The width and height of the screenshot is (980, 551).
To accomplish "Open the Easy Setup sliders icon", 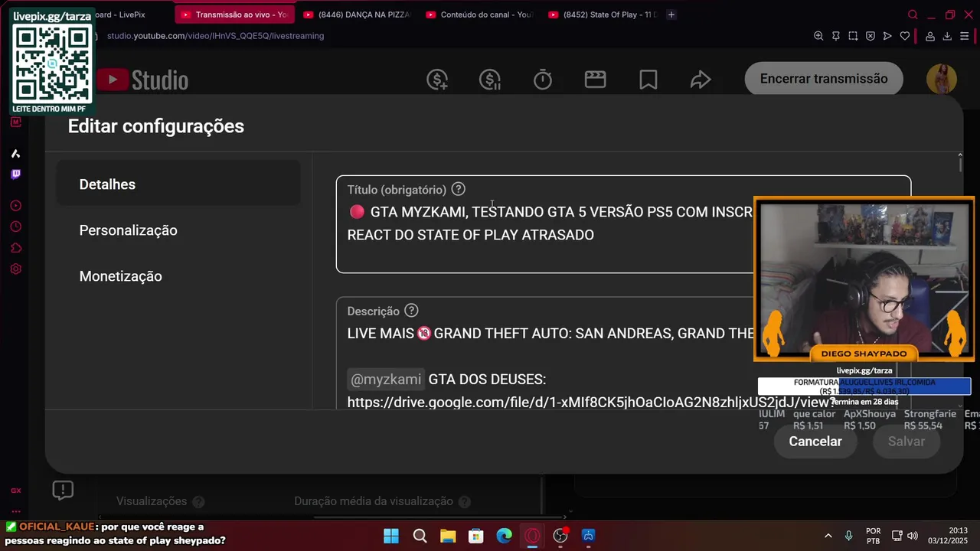I will (x=965, y=36).
